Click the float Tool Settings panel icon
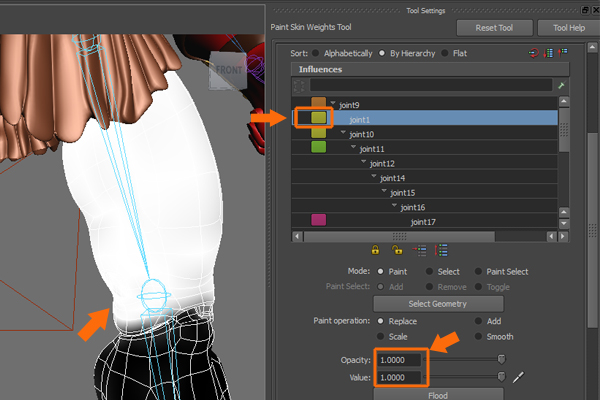Screen dimensions: 600x400 pos(585,10)
